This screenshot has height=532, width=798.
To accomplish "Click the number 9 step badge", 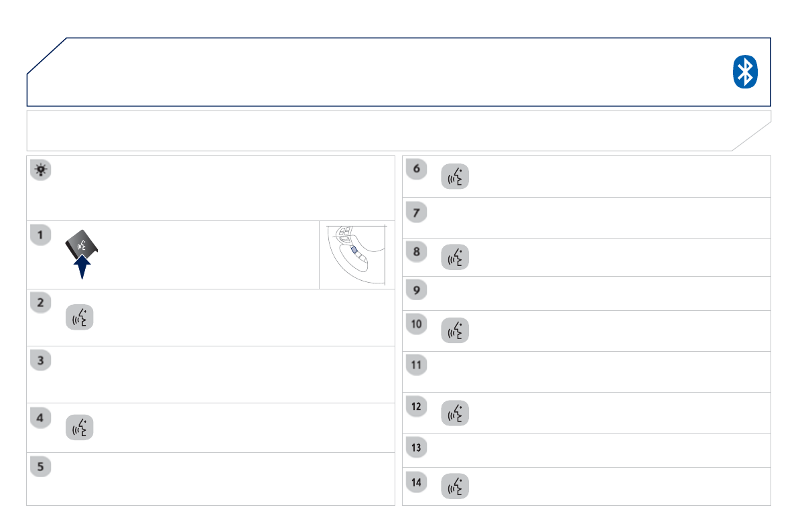I will point(416,291).
